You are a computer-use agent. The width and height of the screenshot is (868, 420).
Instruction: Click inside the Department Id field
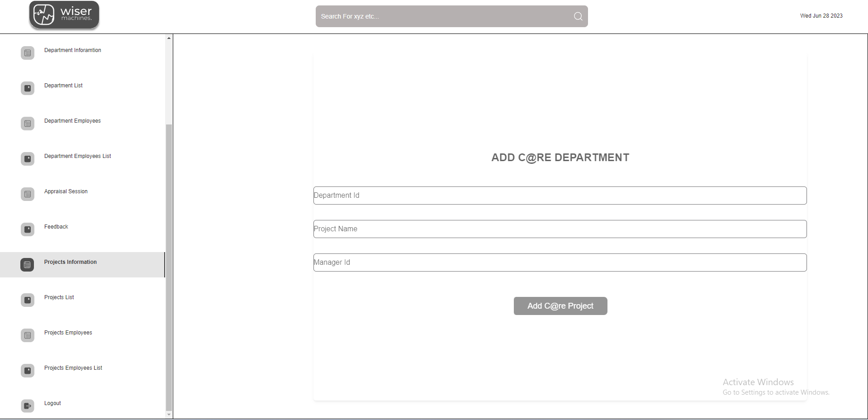coord(560,195)
